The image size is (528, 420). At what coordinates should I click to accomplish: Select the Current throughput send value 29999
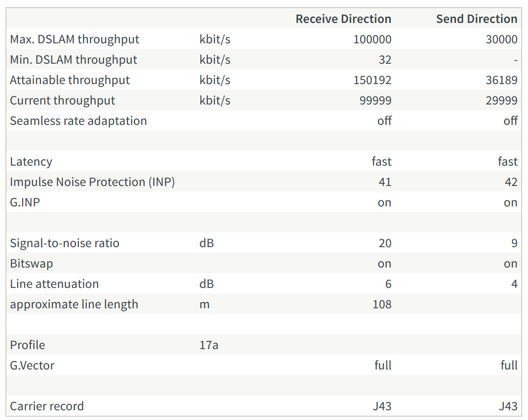pos(502,100)
